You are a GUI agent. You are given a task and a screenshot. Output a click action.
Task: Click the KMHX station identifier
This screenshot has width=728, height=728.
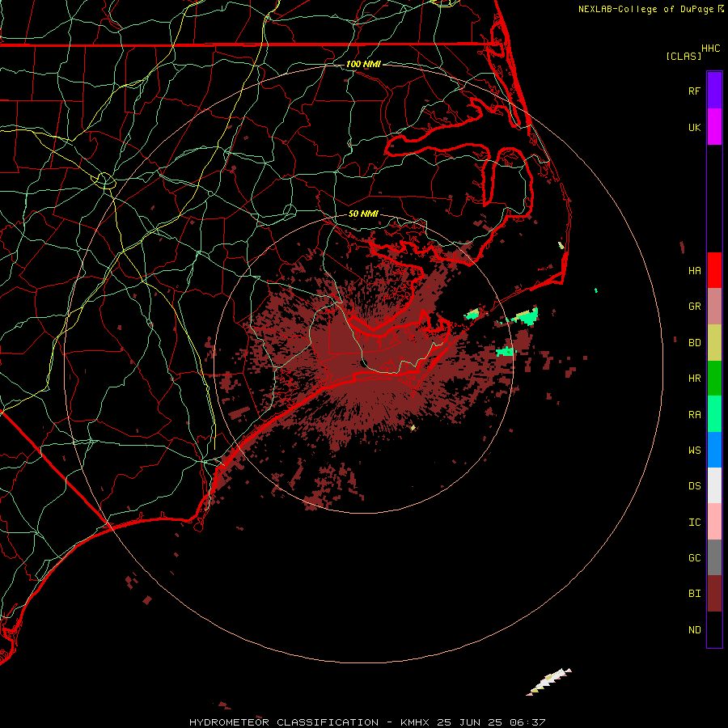415,722
